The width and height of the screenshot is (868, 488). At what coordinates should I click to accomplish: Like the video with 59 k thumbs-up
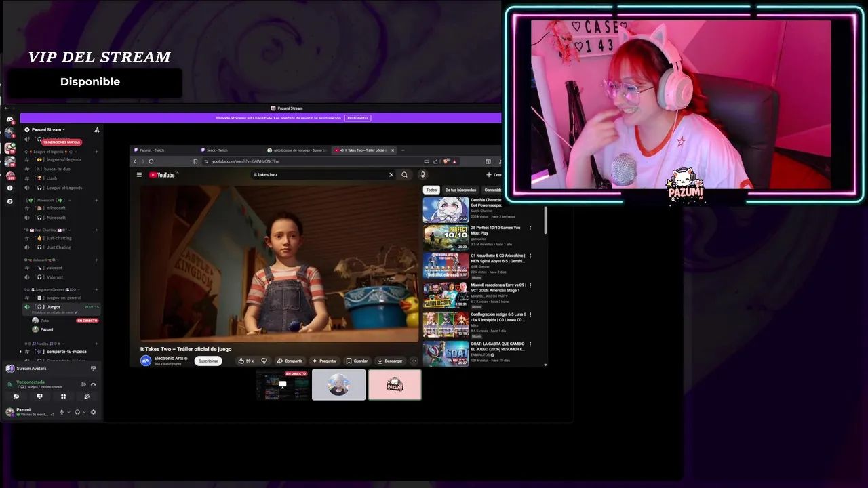[246, 361]
